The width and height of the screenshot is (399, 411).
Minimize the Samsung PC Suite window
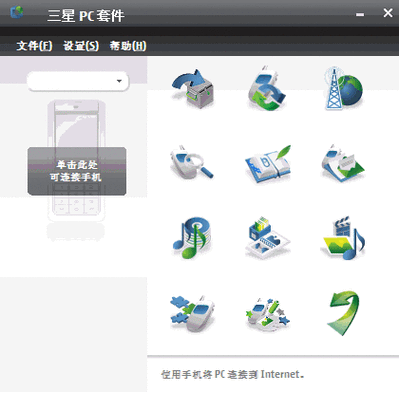(360, 14)
